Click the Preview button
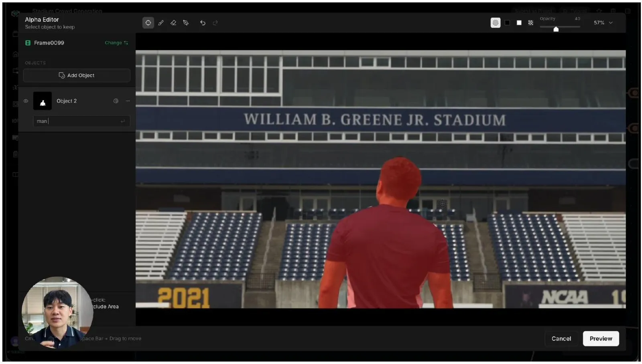The image size is (642, 364). [601, 339]
